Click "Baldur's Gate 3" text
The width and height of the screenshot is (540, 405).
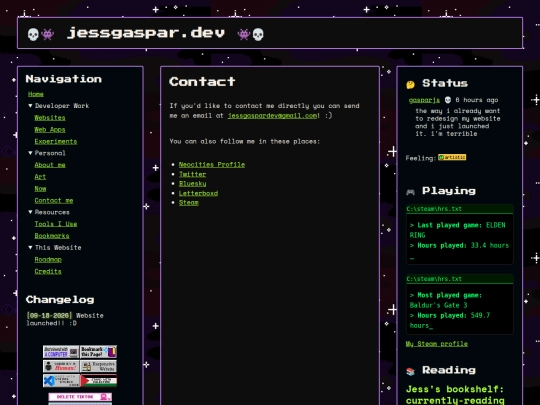coord(438,305)
